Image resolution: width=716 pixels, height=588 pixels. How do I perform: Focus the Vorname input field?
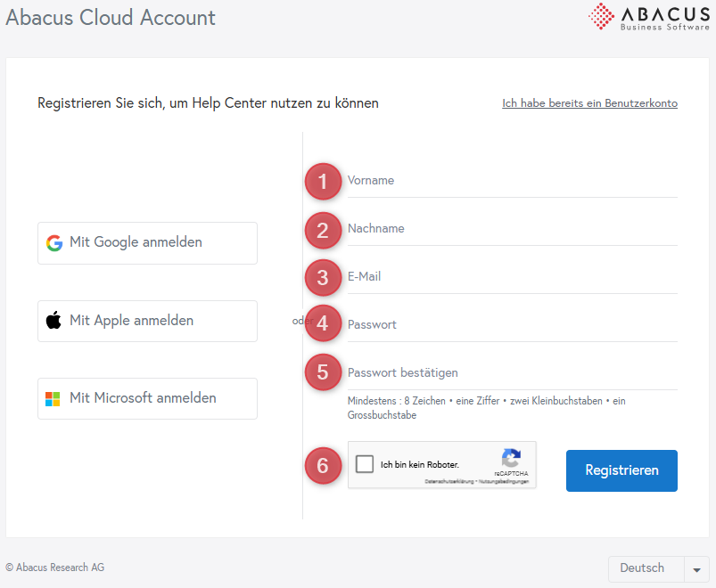(x=513, y=181)
